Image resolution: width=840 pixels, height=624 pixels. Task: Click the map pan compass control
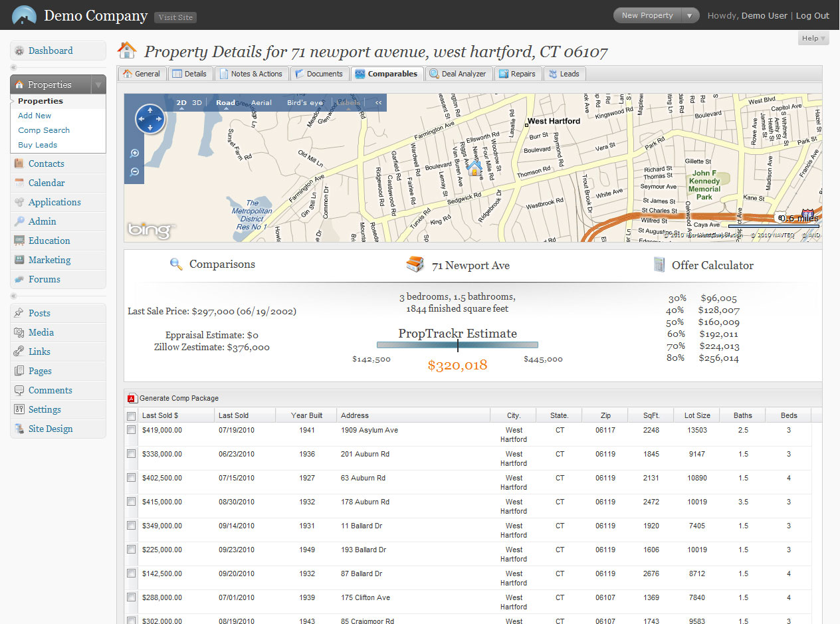tap(150, 119)
